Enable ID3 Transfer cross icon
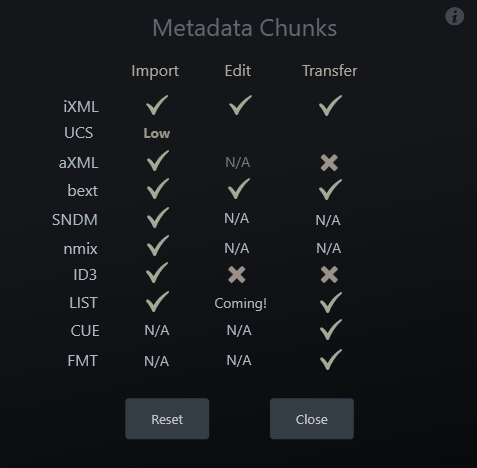 click(x=329, y=275)
